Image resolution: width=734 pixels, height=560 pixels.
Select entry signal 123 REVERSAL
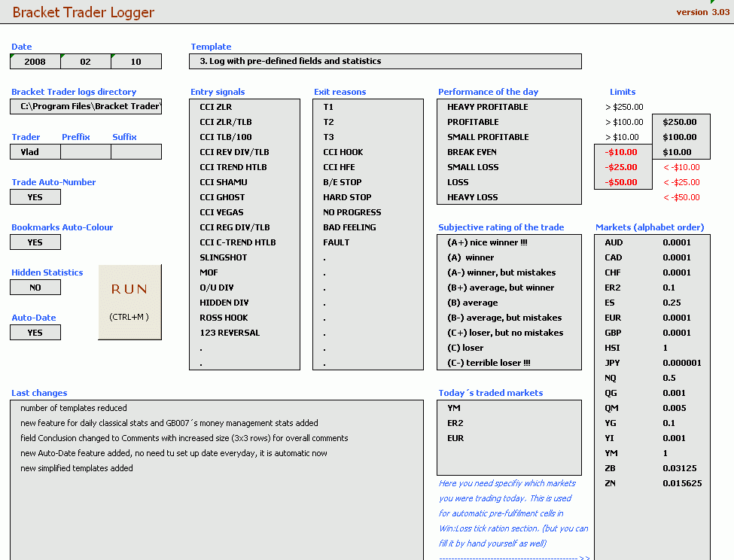point(245,333)
